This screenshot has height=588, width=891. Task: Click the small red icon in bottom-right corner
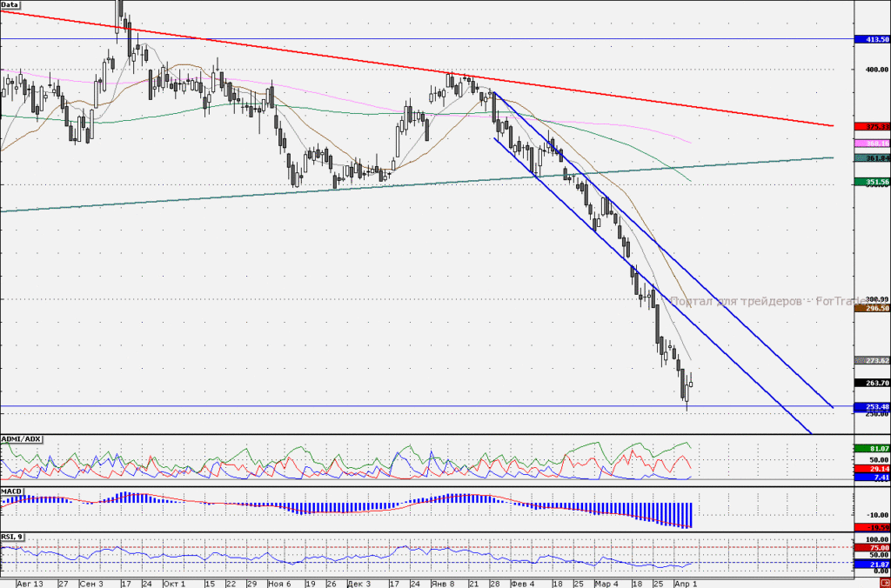pyautogui.click(x=887, y=584)
